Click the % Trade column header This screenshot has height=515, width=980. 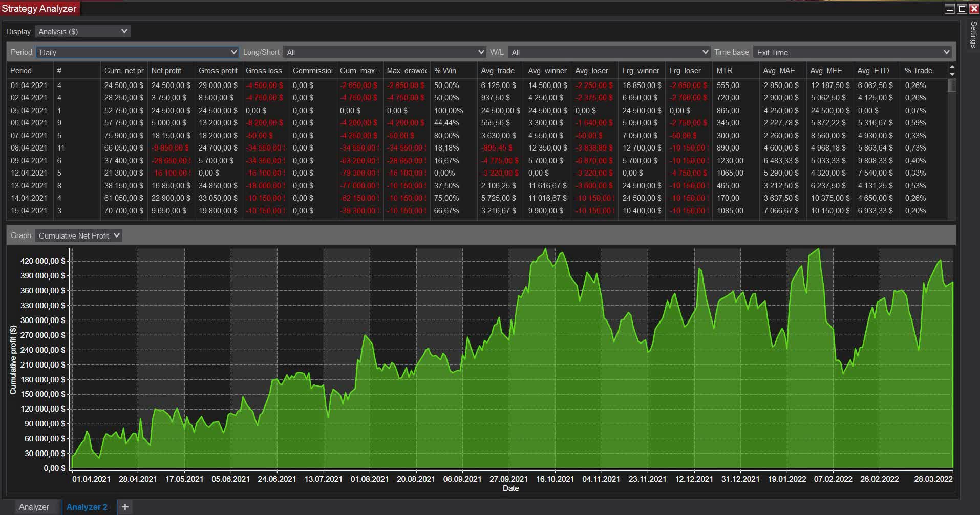coord(924,71)
